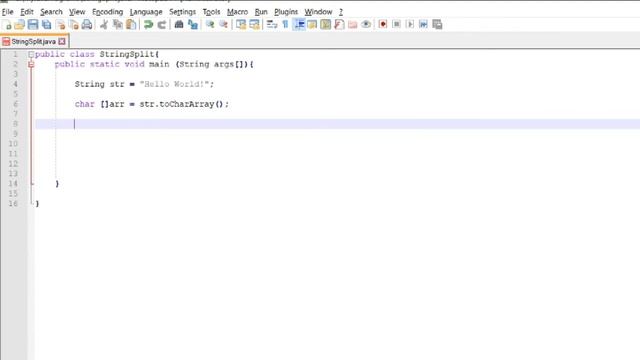Toggle the Show Indent Guide button

(299, 24)
